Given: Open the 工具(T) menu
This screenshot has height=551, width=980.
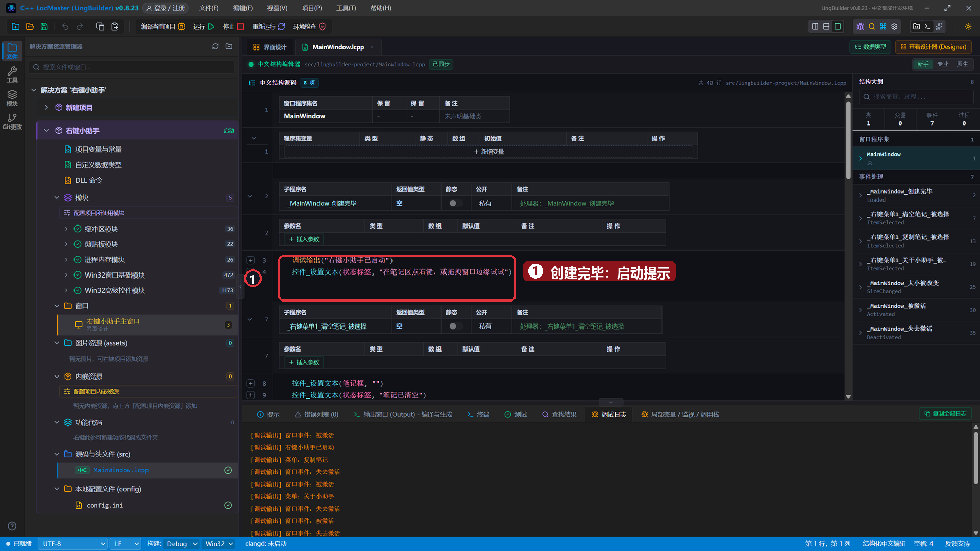Looking at the screenshot, I should coord(346,8).
